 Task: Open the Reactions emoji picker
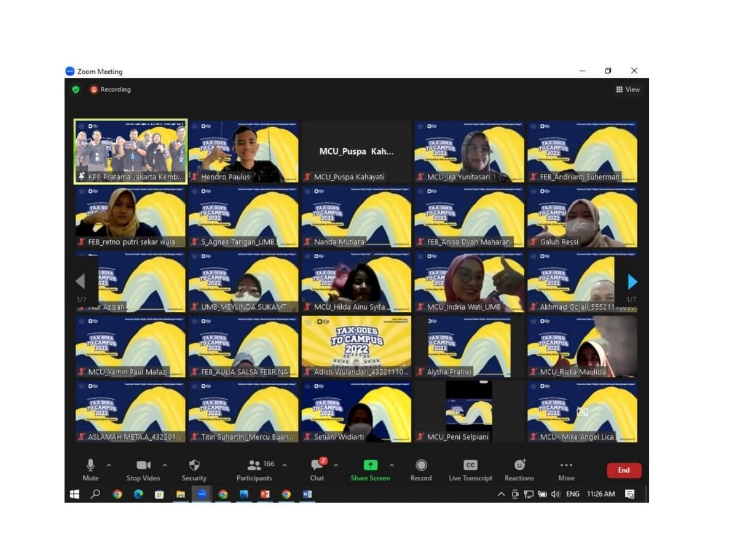coord(519,466)
